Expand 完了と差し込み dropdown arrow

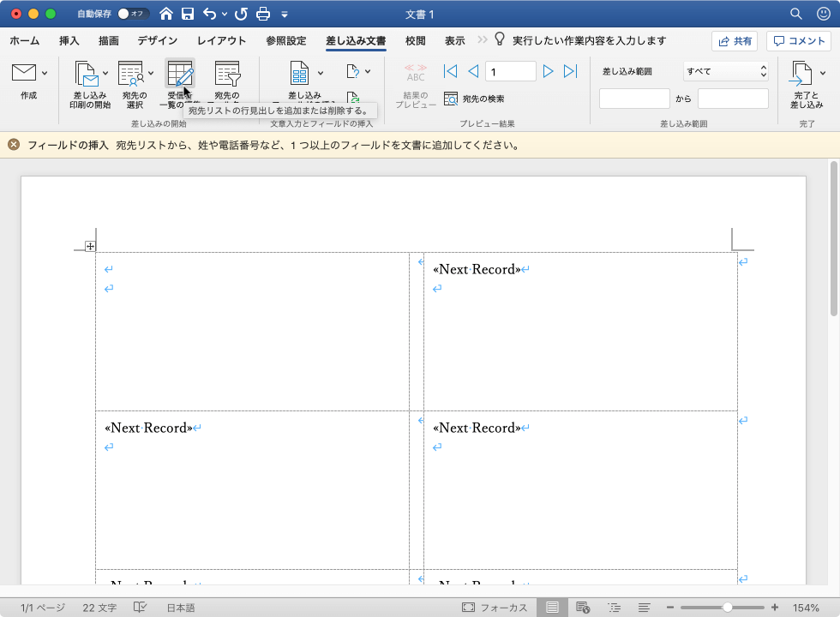823,74
